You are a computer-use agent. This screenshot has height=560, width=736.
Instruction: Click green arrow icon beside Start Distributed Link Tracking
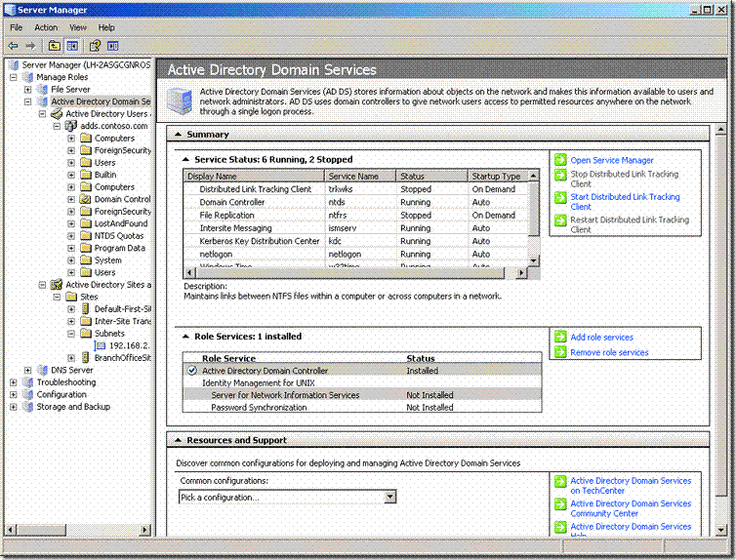[560, 197]
